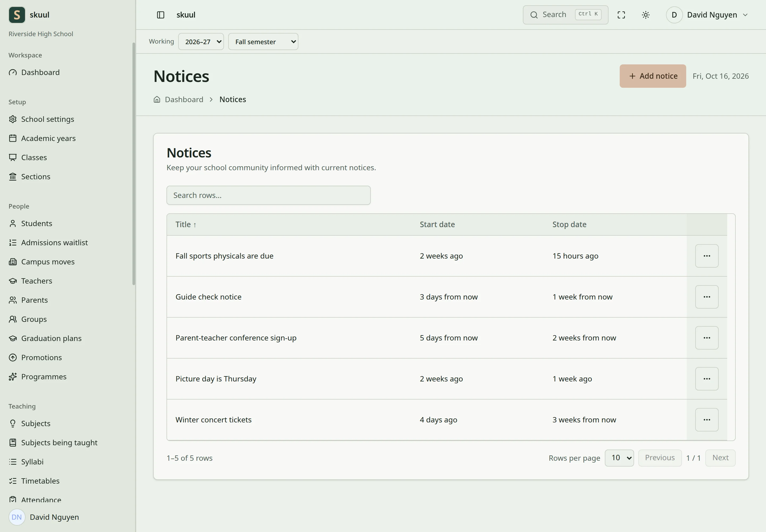Open the global Search box
This screenshot has width=766, height=532.
565,15
